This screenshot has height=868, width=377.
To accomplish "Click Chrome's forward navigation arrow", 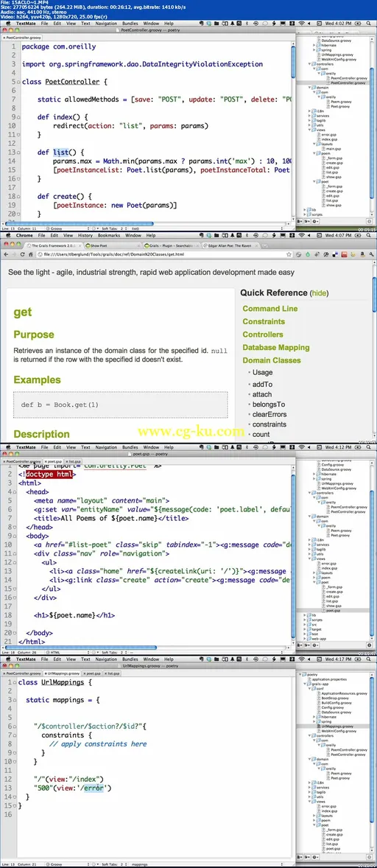I will point(15,253).
